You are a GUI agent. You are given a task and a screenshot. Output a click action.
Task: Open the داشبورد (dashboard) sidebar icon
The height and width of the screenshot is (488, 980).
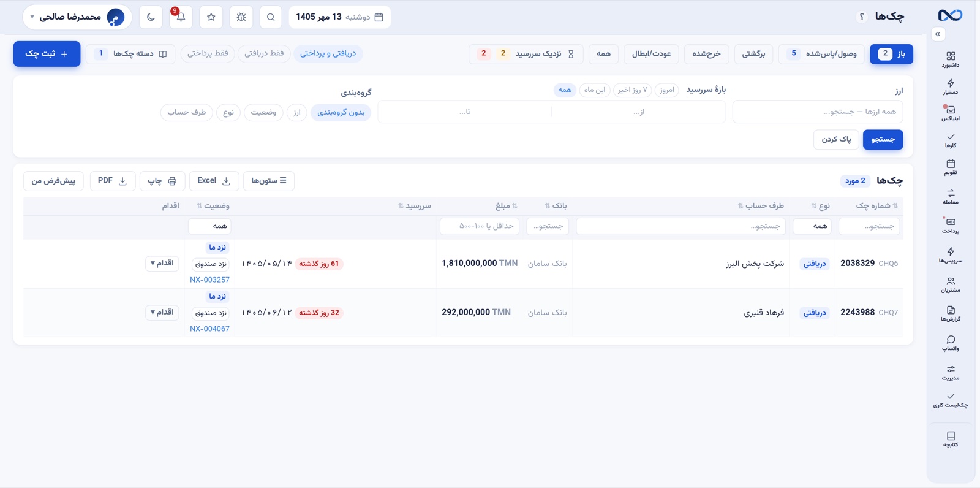(x=951, y=59)
